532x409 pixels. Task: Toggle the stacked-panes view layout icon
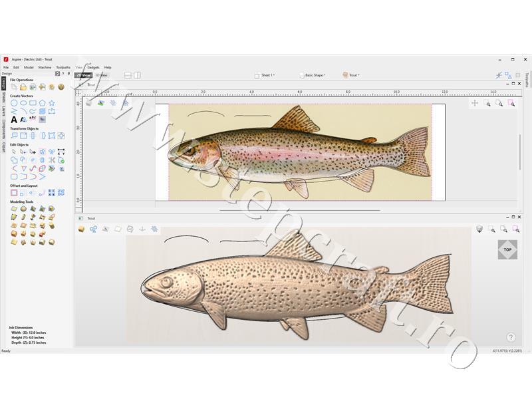[128, 75]
